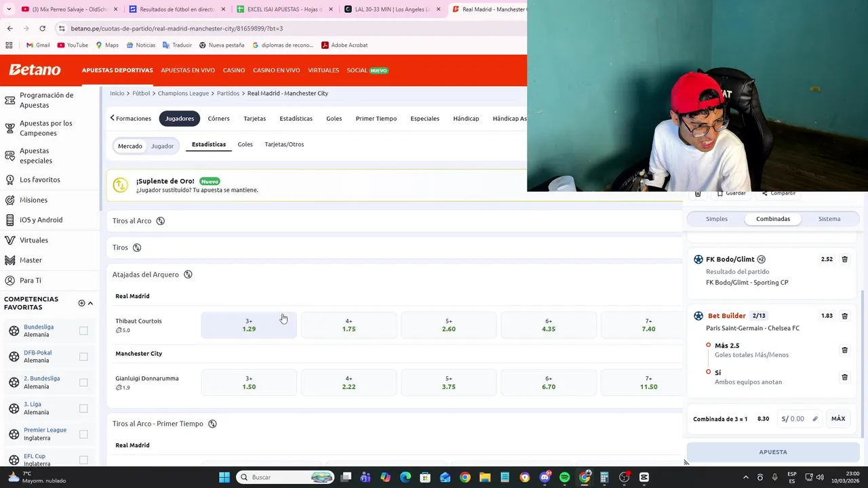Pick Courtois 5+ saves at 2.60
Viewport: 868px width, 488px height.
[x=448, y=325]
